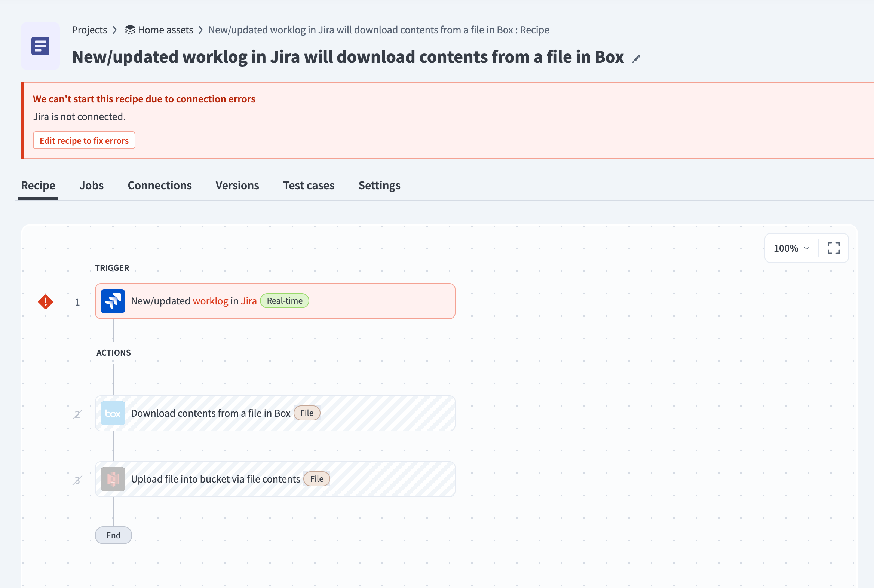The image size is (874, 588).
Task: Click the ACTIONS section label
Action: click(x=114, y=352)
